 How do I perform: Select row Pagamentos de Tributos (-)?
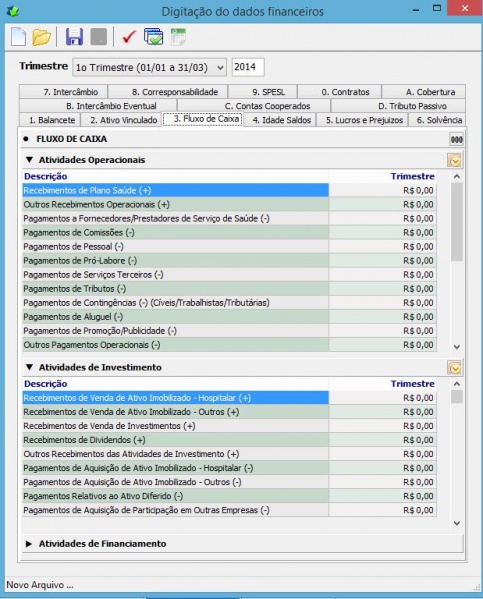click(x=229, y=289)
